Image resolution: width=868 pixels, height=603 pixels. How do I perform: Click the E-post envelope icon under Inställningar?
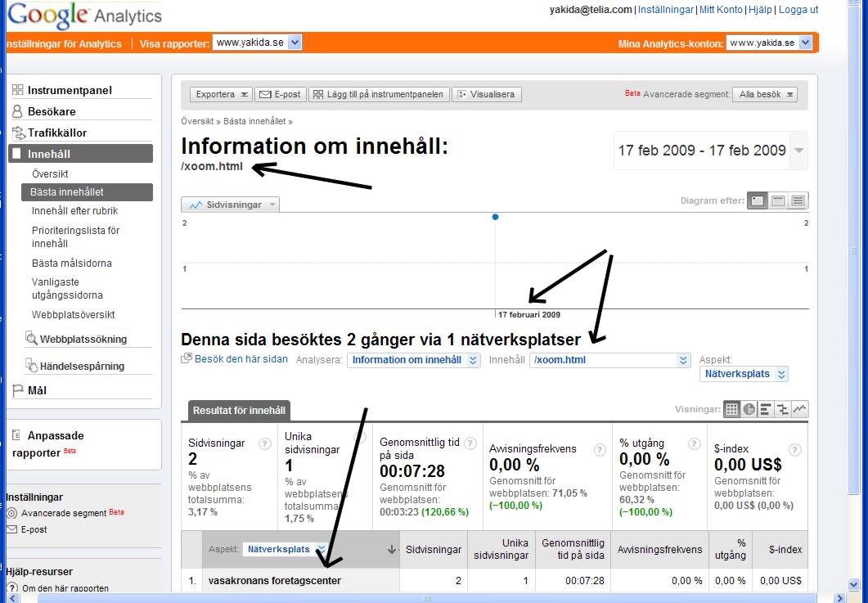(11, 529)
